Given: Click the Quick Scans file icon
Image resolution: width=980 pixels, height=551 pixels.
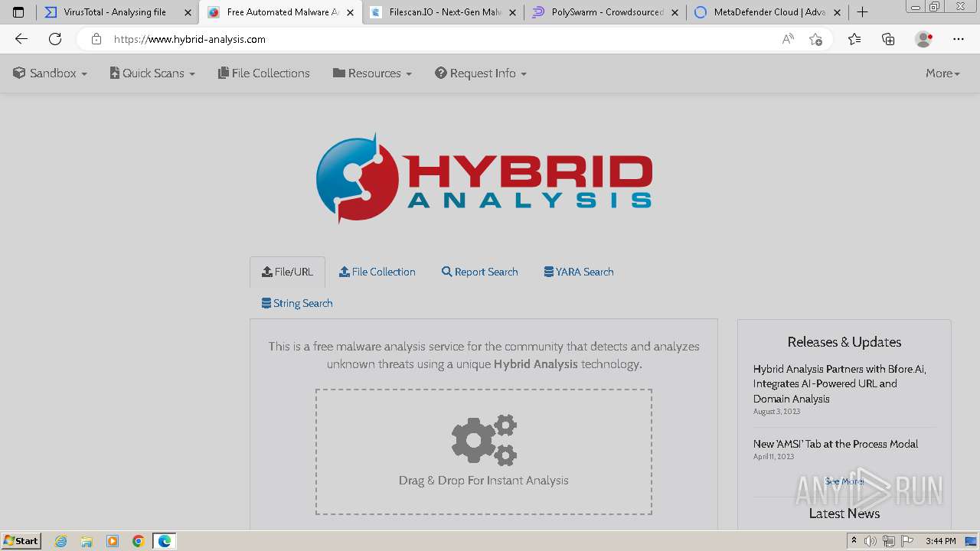Looking at the screenshot, I should (115, 73).
